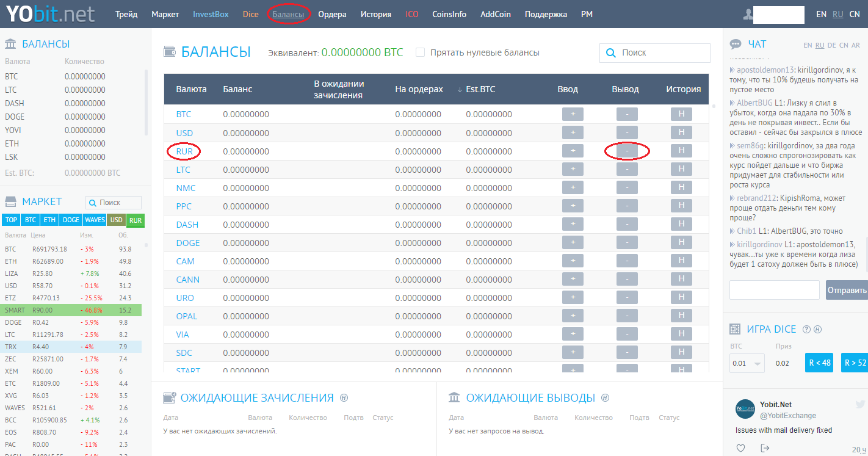
Task: Open the pending withdrawals history H icon
Action: (605, 398)
